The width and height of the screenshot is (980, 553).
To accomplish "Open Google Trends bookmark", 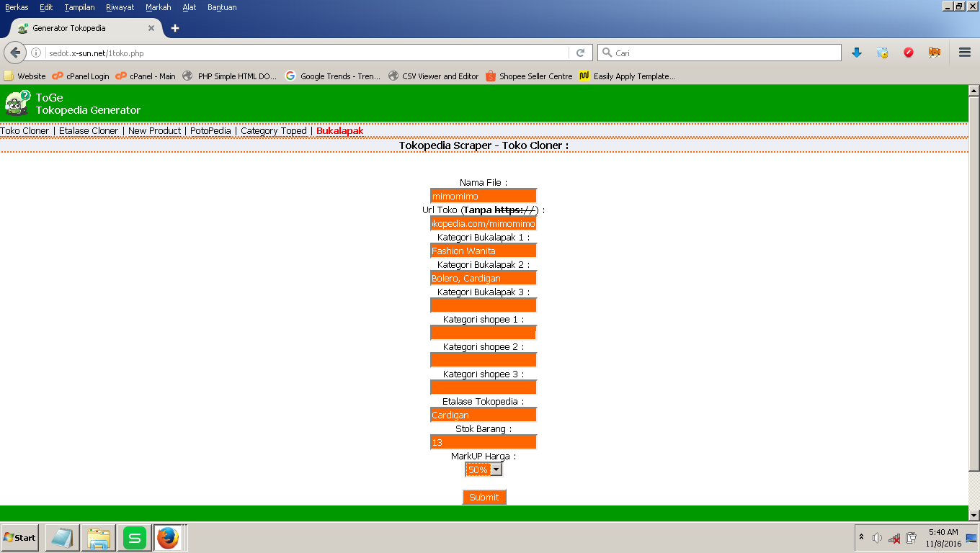I will [x=333, y=76].
